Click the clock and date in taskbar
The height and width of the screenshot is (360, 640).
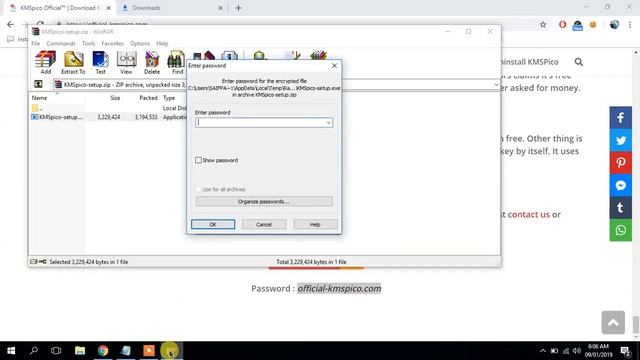[598, 351]
